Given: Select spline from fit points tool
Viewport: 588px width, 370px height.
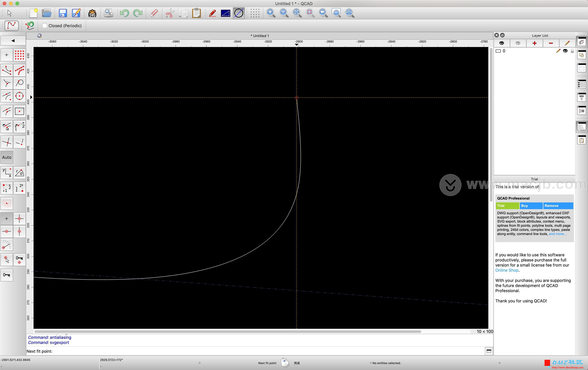Looking at the screenshot, I should [12, 25].
